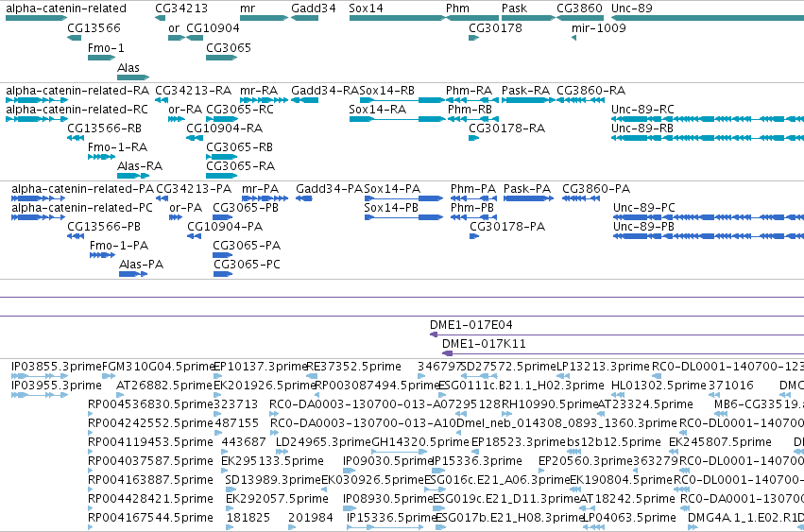
Task: Select the EK245807.5prime EST
Action: pyautogui.click(x=674, y=452)
